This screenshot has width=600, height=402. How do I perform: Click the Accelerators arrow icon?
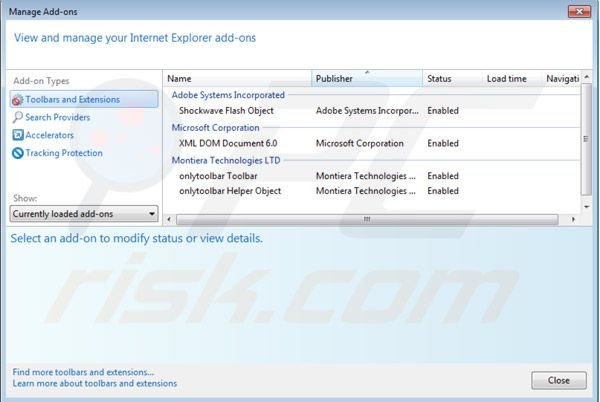18,135
